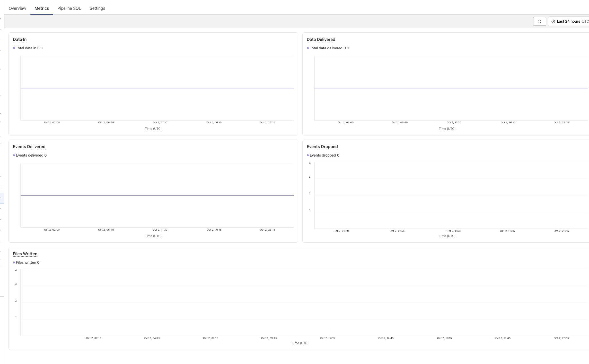Click the Files Written chart heading

tap(25, 254)
